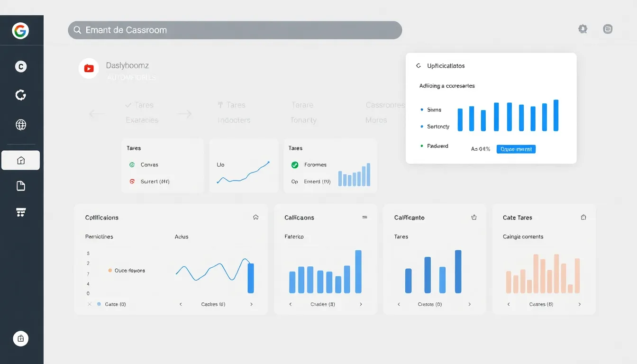Click the right chevron under Cradles
The image size is (637, 364).
[361, 304]
